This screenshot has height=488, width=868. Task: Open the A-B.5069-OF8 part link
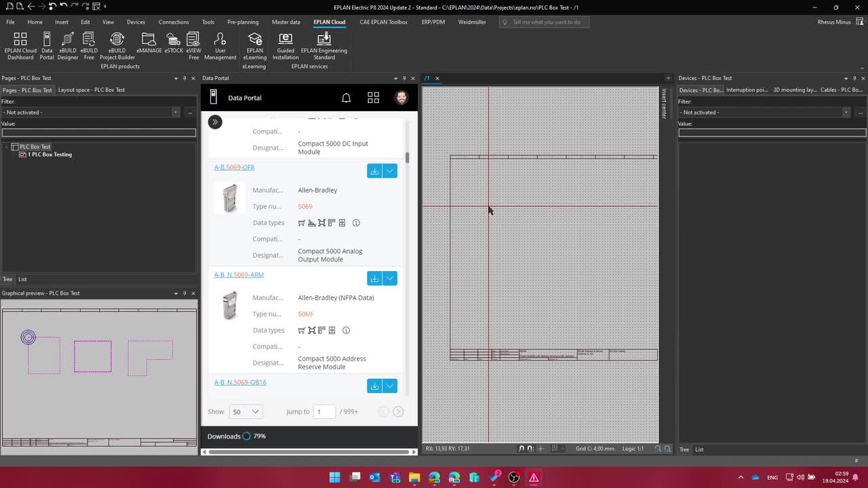tap(234, 167)
